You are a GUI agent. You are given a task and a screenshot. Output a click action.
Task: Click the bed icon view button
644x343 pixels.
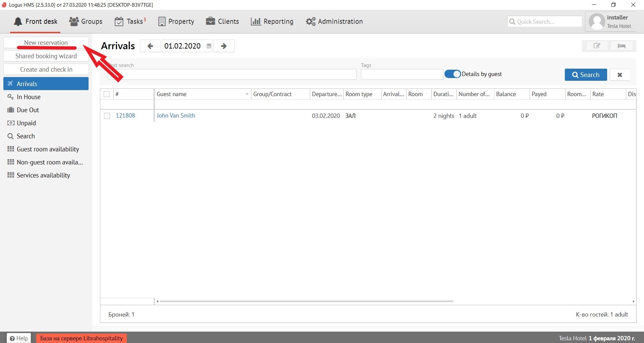[621, 46]
